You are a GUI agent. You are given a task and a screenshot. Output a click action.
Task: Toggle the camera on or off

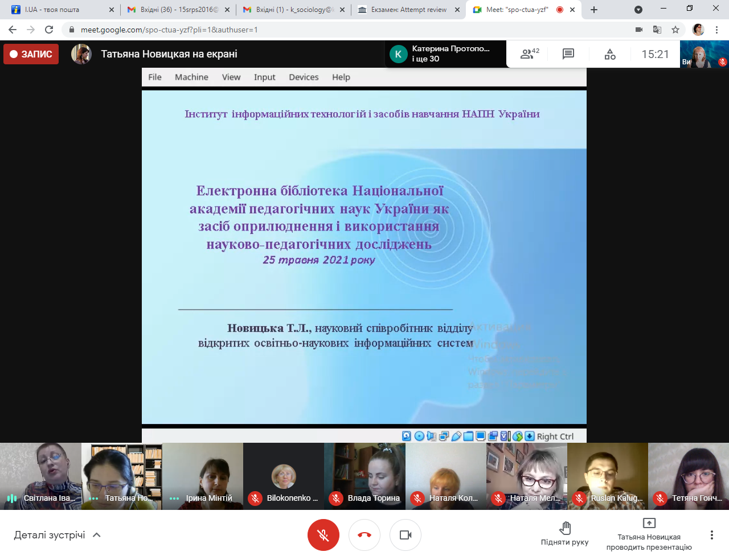[406, 535]
